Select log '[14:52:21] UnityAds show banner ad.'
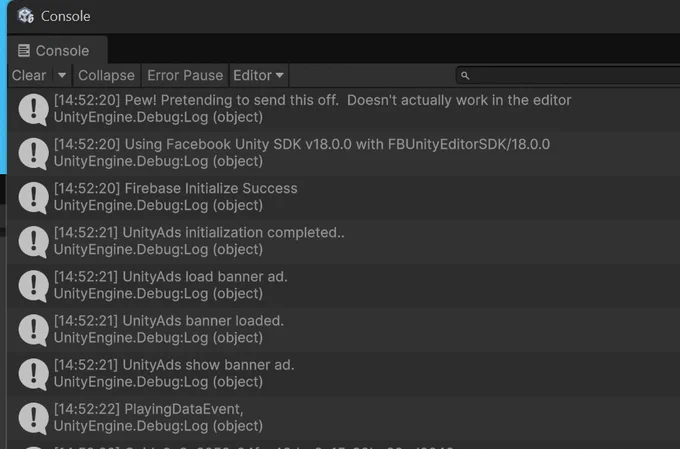The width and height of the screenshot is (680, 449). (343, 374)
